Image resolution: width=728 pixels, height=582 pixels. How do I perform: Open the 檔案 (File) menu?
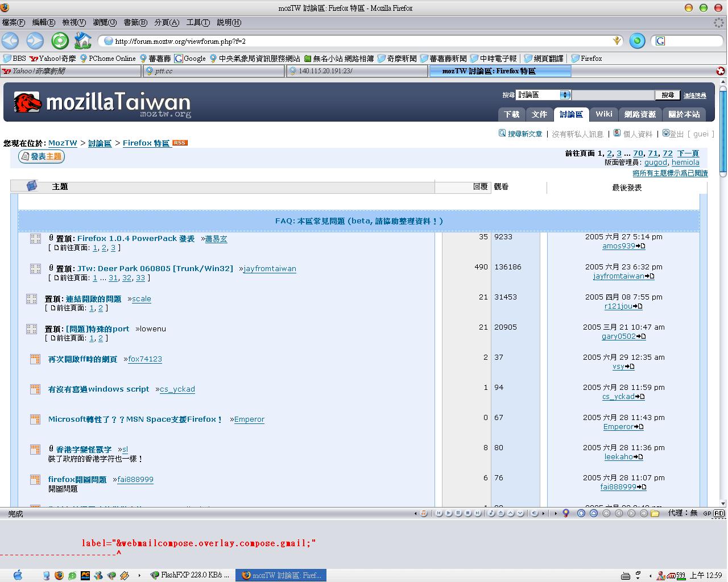click(14, 22)
